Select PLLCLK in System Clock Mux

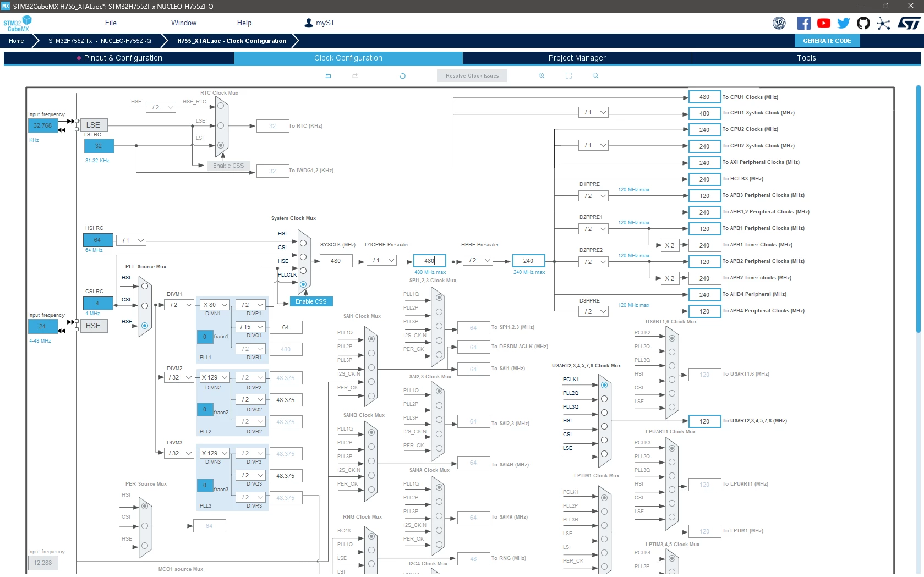pos(303,284)
